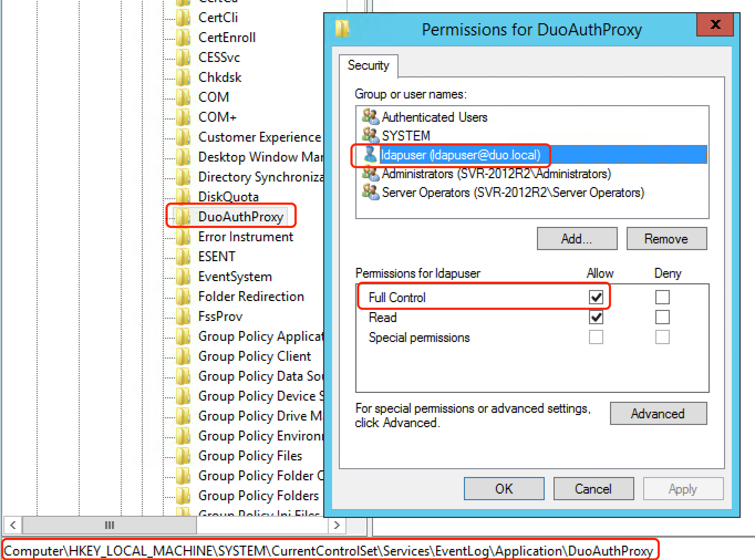Toggle Full Control Allow checkbox
Image resolution: width=755 pixels, height=560 pixels.
click(x=596, y=297)
